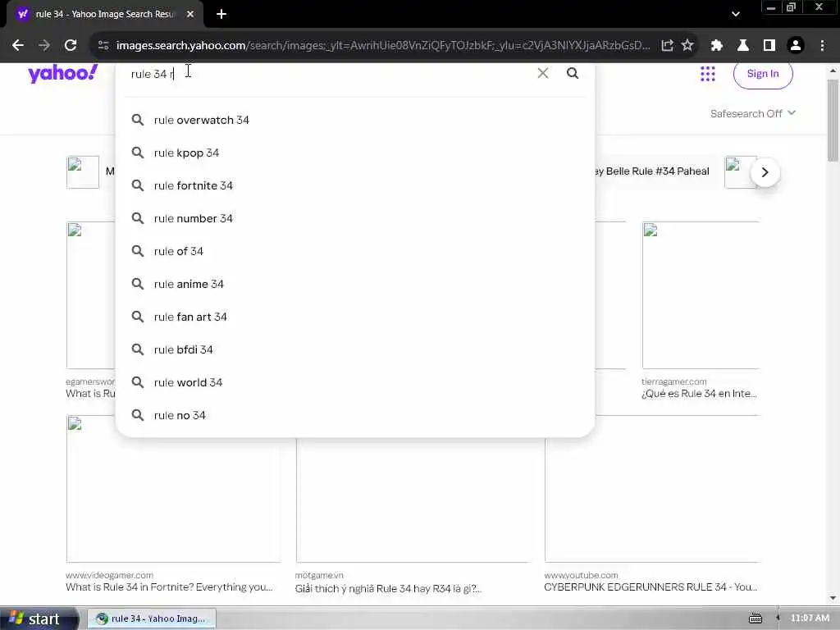Click the Sign In button

[x=763, y=74]
